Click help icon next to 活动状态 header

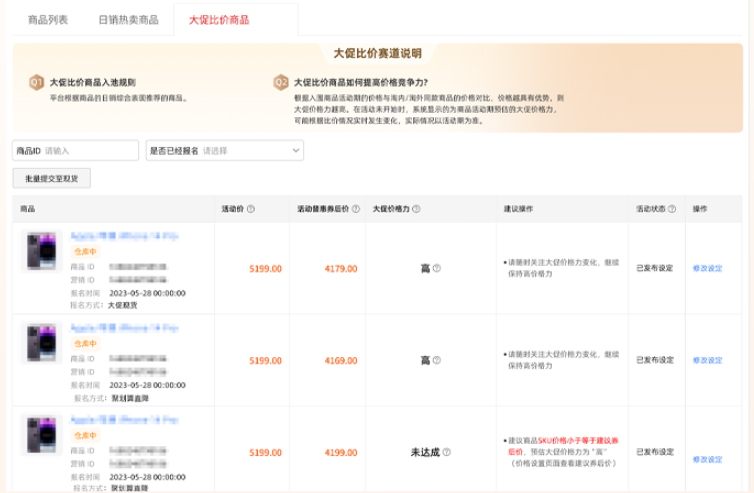672,209
